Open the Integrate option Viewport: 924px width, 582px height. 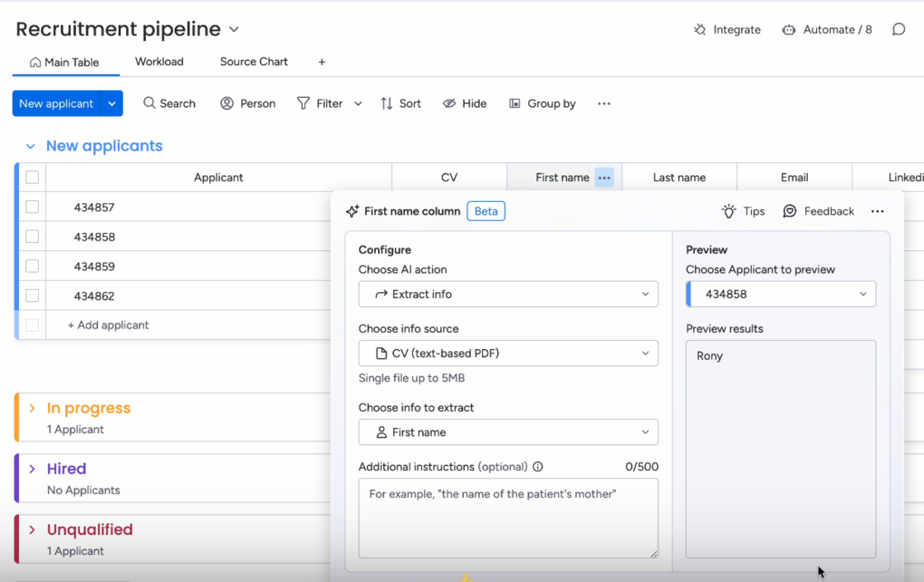[727, 30]
